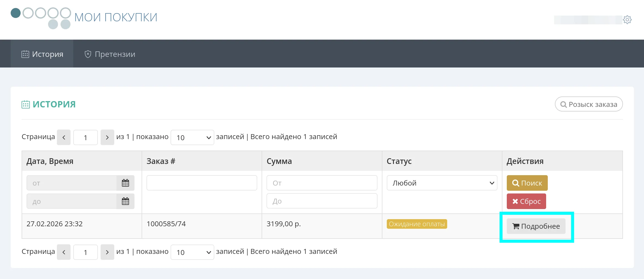Click the Сумма От input field
Viewport: 644px width, 279px height.
click(x=322, y=183)
